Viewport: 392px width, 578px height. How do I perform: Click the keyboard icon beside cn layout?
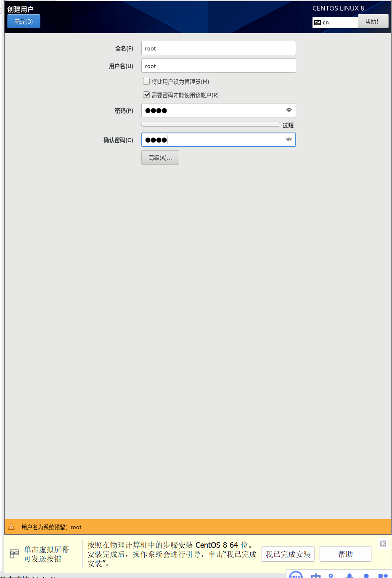[318, 23]
